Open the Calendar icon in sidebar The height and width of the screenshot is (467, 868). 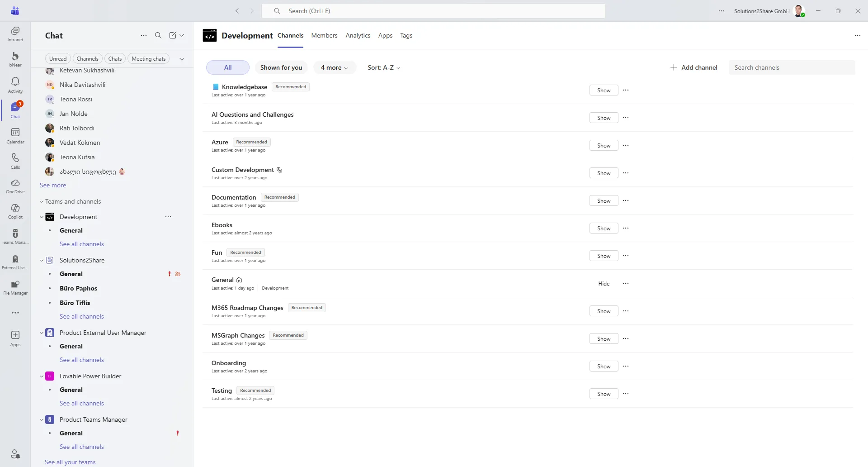[15, 135]
